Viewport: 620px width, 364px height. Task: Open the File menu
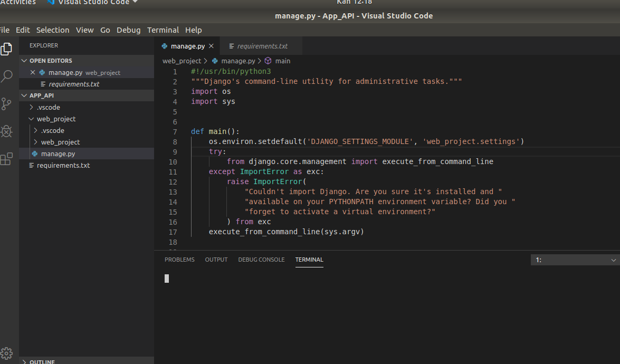[4, 30]
